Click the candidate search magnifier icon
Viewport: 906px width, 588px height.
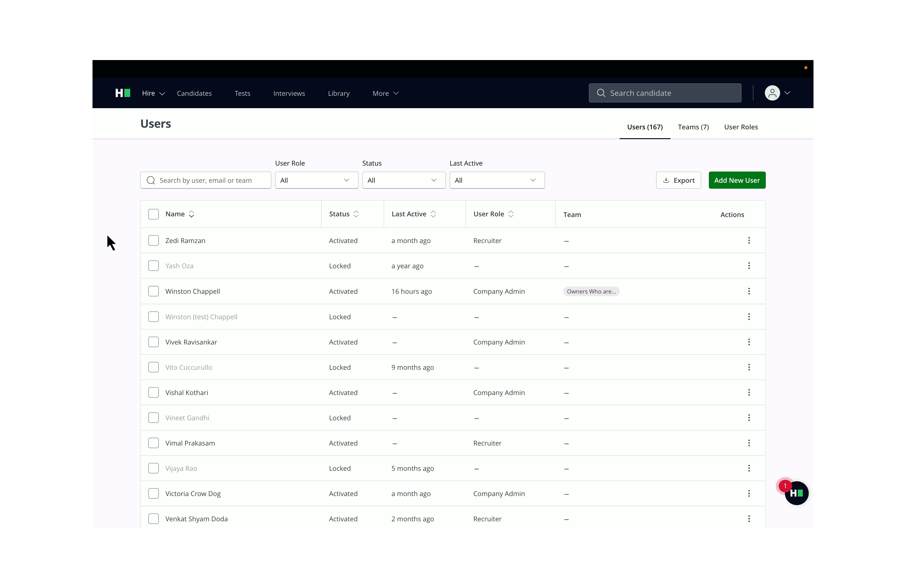pos(601,93)
